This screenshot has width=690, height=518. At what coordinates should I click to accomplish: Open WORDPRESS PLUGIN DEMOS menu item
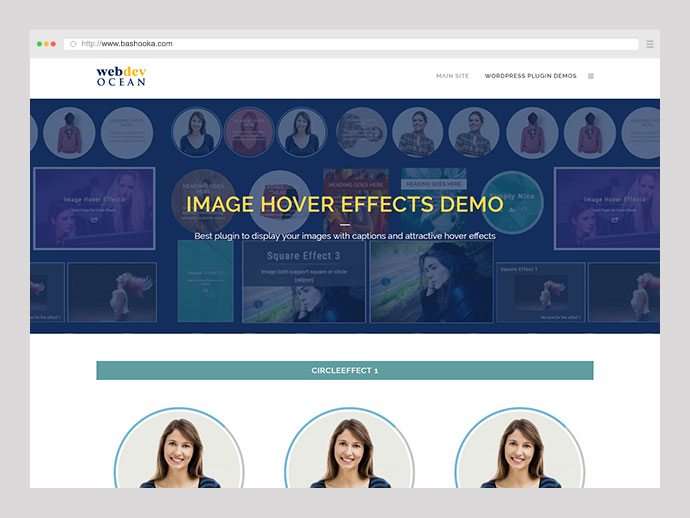pyautogui.click(x=530, y=76)
